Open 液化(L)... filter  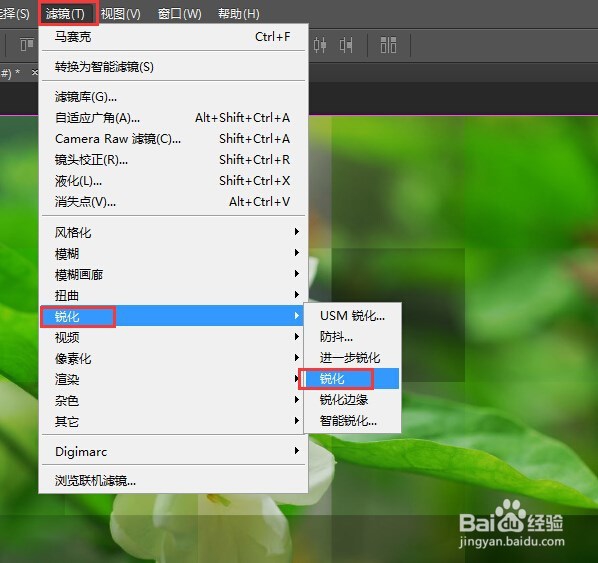(x=173, y=181)
